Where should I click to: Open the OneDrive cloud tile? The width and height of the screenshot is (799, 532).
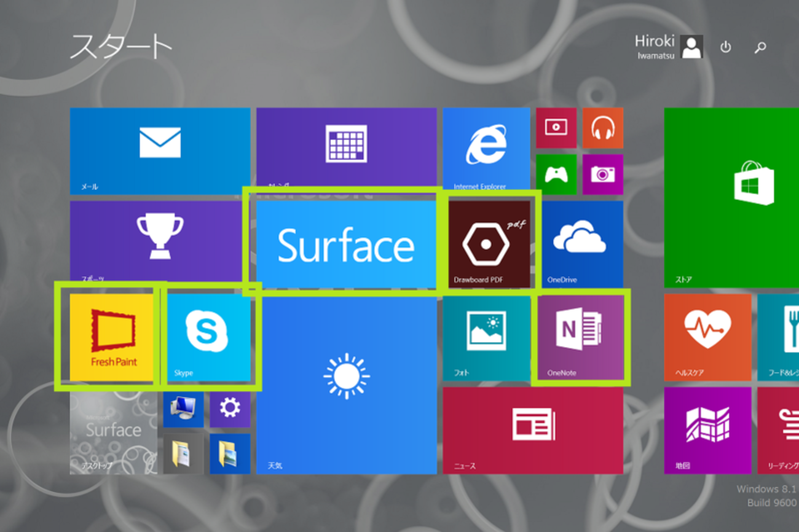583,244
